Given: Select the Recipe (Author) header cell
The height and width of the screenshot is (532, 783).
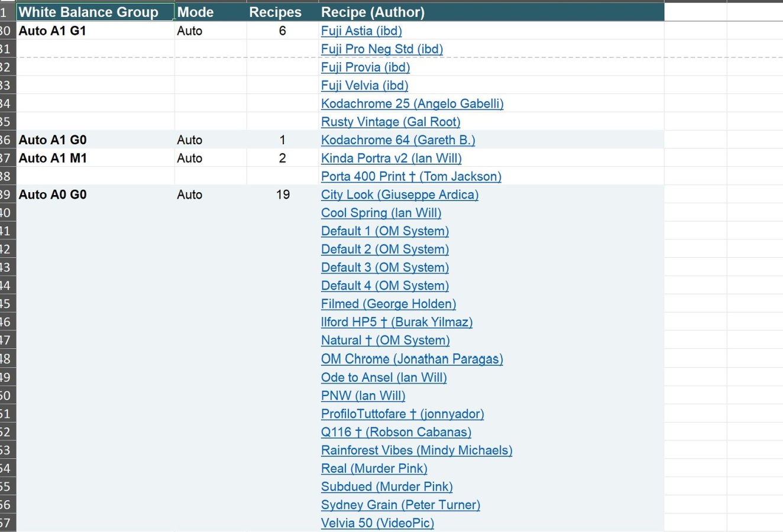Looking at the screenshot, I should (x=491, y=12).
